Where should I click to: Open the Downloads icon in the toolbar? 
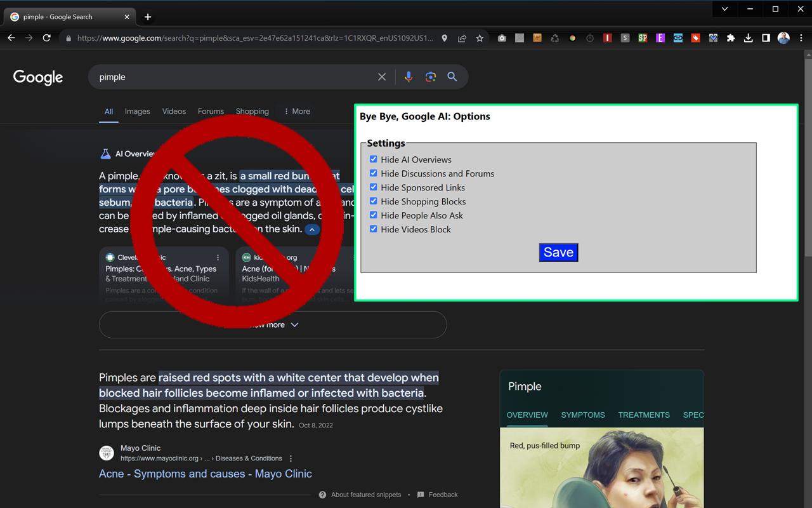point(749,38)
